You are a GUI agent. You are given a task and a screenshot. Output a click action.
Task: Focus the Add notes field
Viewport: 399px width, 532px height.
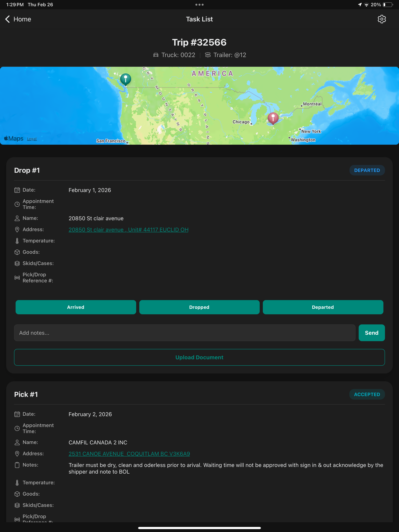(x=184, y=333)
